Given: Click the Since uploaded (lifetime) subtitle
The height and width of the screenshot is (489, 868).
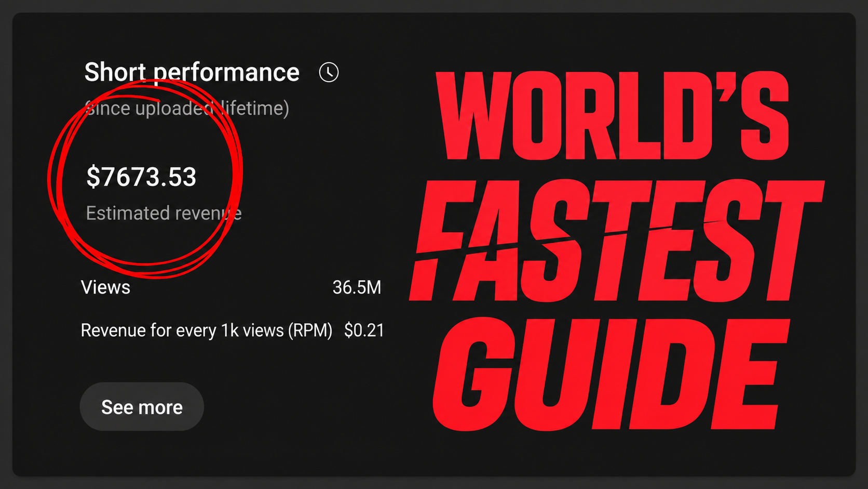Looking at the screenshot, I should coord(187,108).
